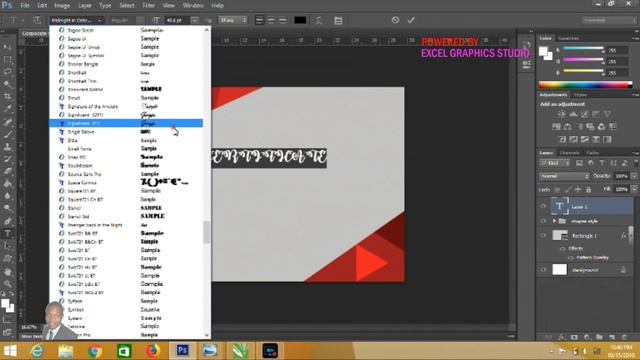Click the center text alignment icon
Screen dimensions: 640x360
pos(271,20)
